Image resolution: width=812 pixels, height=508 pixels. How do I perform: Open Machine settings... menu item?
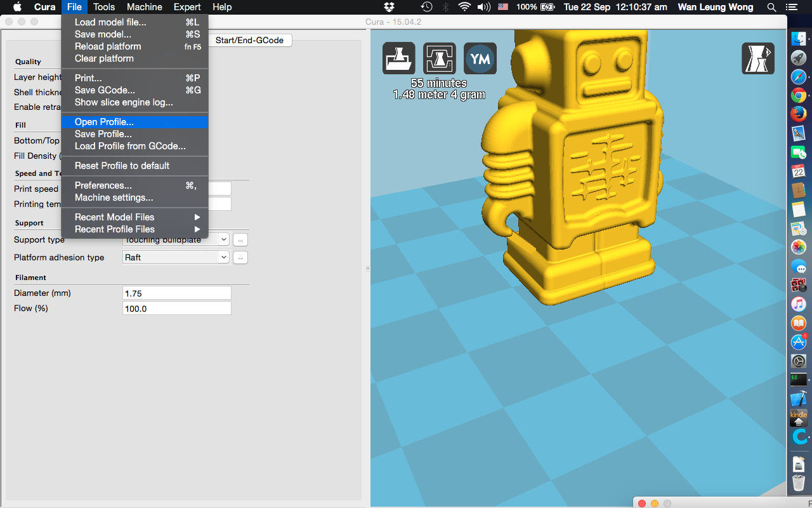(x=134, y=197)
